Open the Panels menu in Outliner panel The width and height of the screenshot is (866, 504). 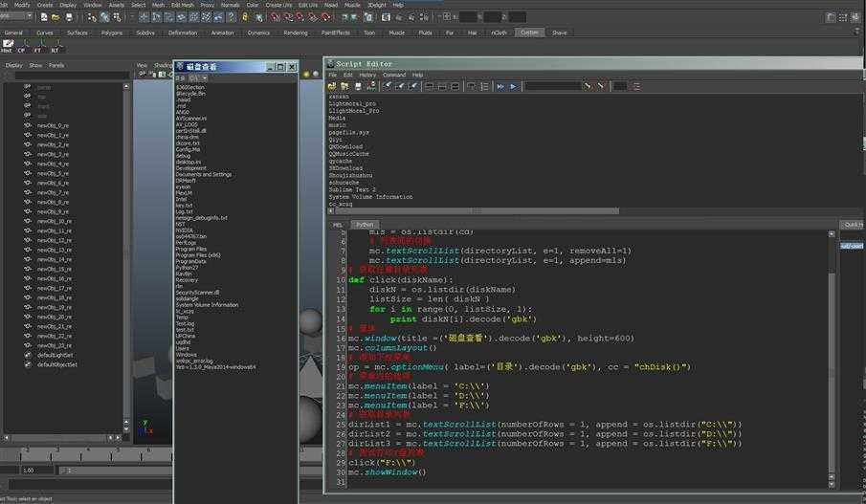pyautogui.click(x=56, y=65)
